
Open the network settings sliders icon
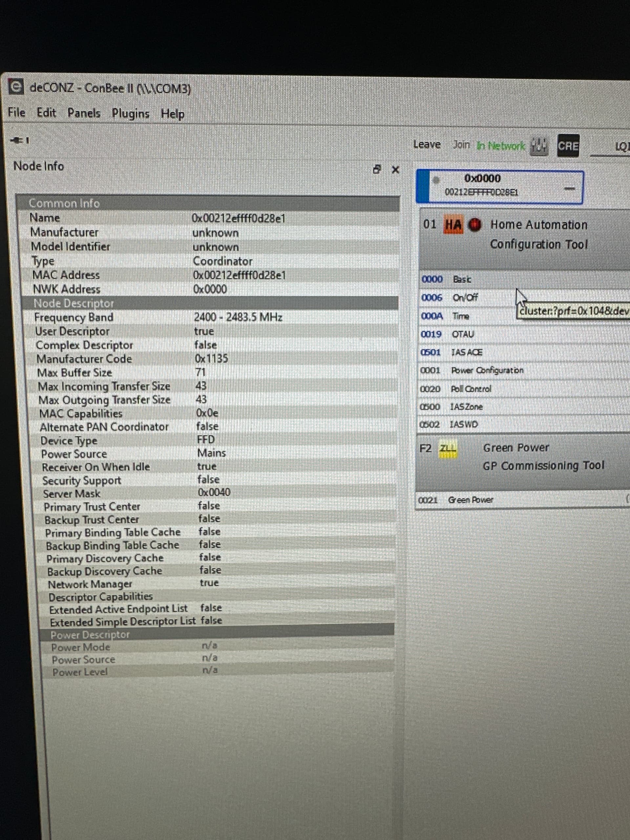pos(539,146)
